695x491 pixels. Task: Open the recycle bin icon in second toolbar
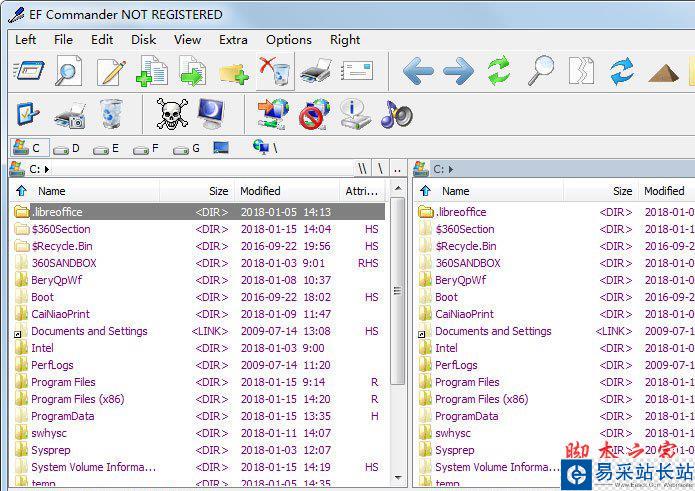pyautogui.click(x=110, y=114)
